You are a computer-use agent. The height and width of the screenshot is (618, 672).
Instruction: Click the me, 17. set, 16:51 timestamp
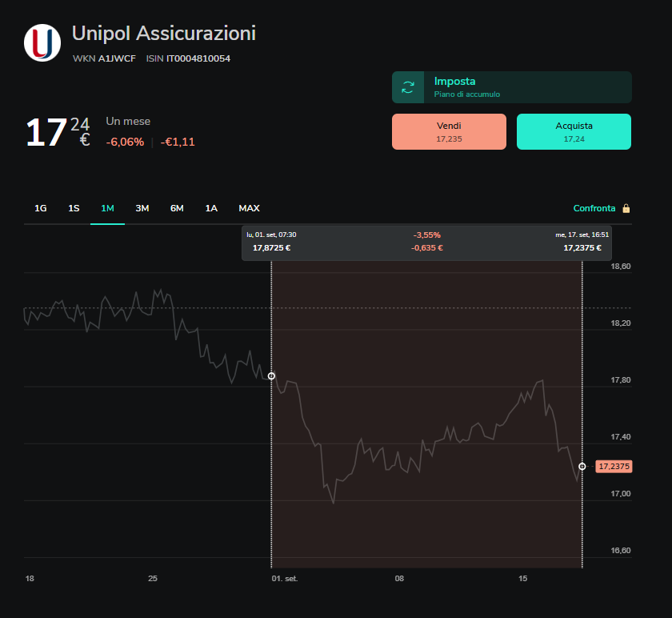click(582, 235)
